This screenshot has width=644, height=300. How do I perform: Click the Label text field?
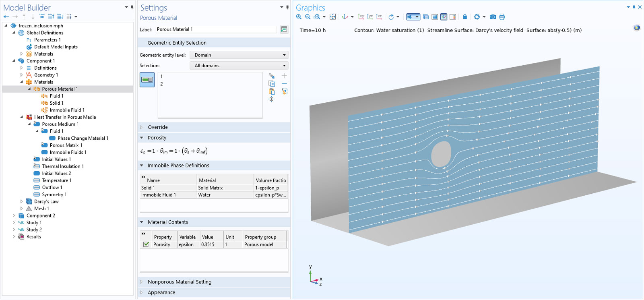click(x=216, y=29)
